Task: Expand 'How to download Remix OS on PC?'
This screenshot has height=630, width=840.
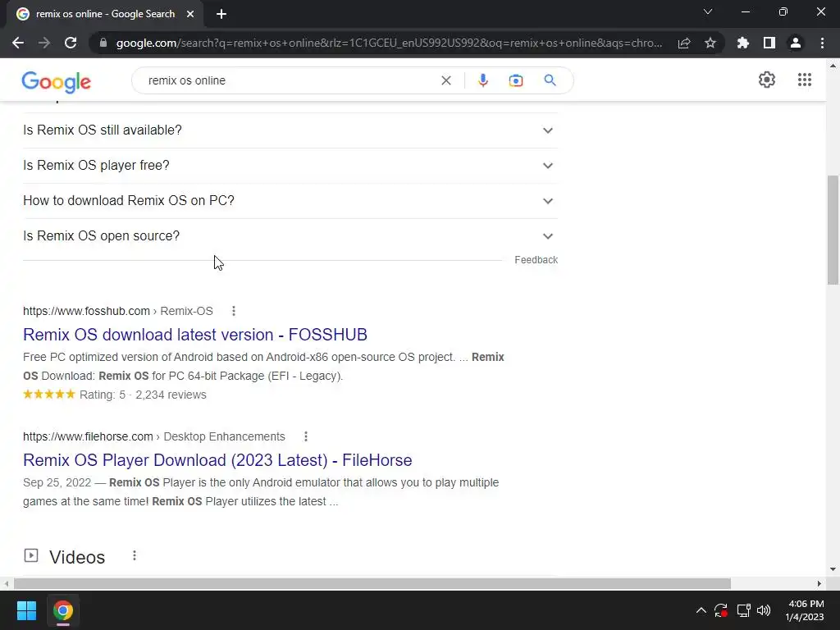Action: pos(290,201)
